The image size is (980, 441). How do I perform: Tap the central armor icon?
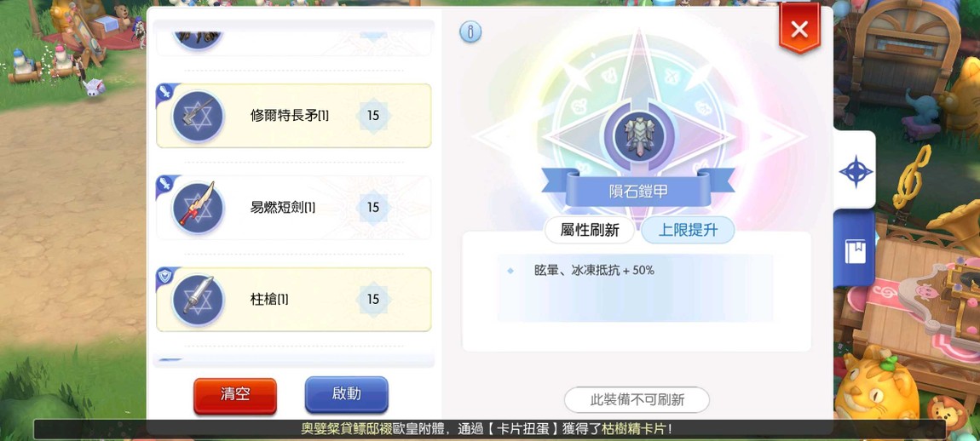638,135
